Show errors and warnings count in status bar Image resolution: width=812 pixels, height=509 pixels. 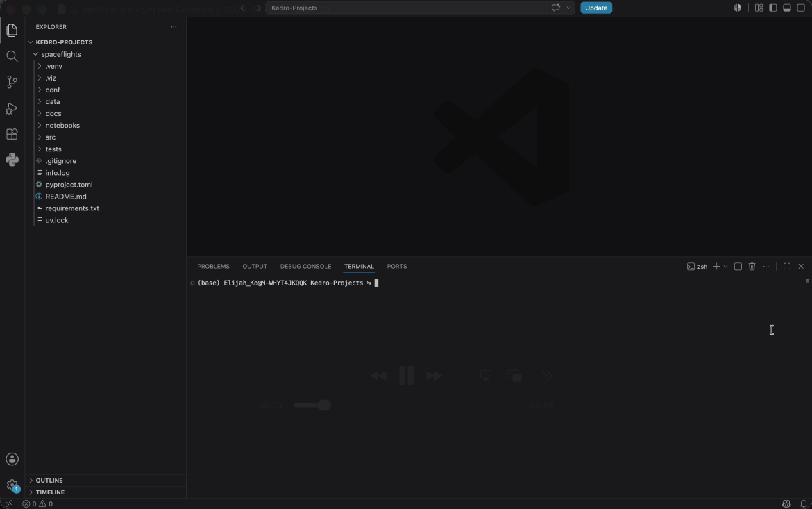[37, 504]
